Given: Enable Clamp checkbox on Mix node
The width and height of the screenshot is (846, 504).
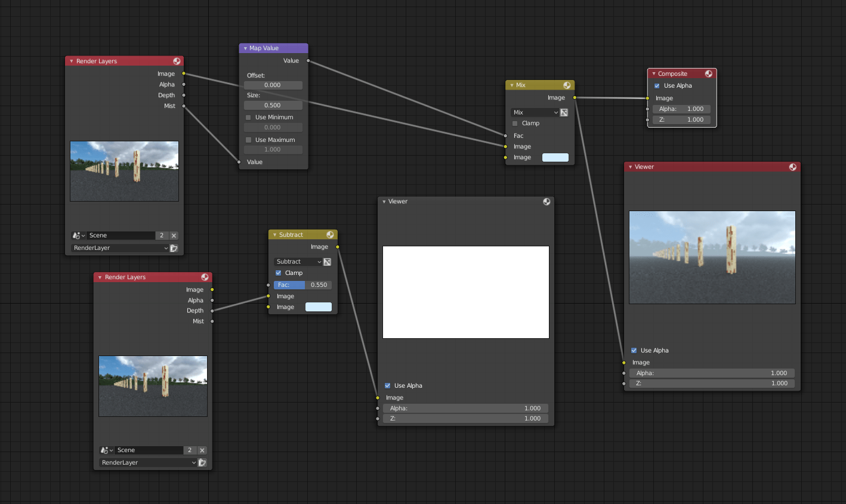Looking at the screenshot, I should pos(515,123).
